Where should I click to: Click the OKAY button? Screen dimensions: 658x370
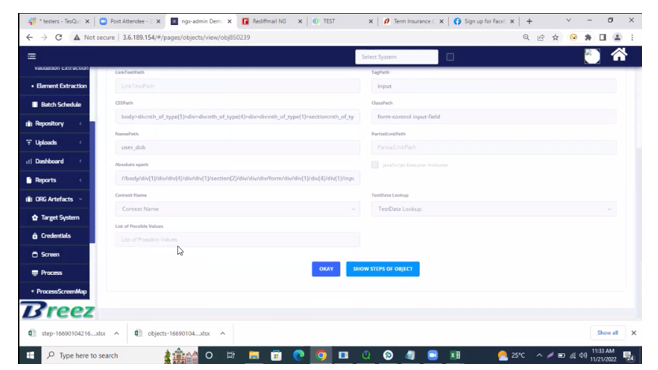[x=326, y=269]
